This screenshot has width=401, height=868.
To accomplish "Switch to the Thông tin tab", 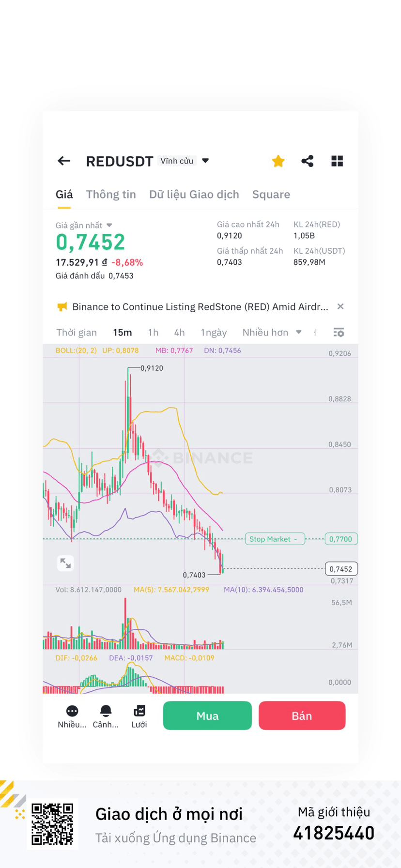I will click(111, 194).
